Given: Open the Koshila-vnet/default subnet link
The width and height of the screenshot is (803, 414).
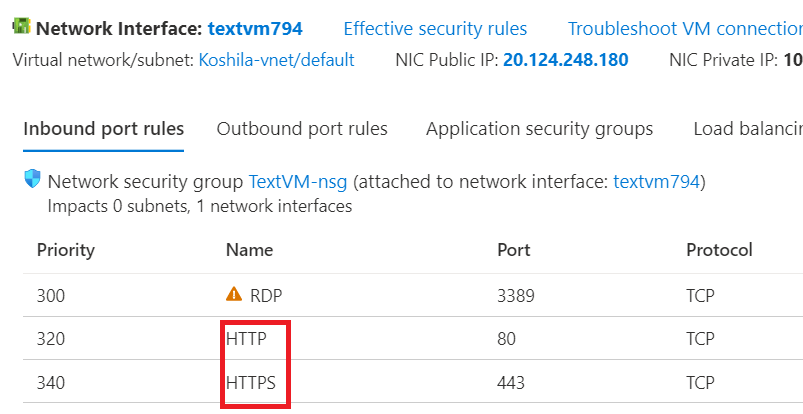Looking at the screenshot, I should (277, 60).
